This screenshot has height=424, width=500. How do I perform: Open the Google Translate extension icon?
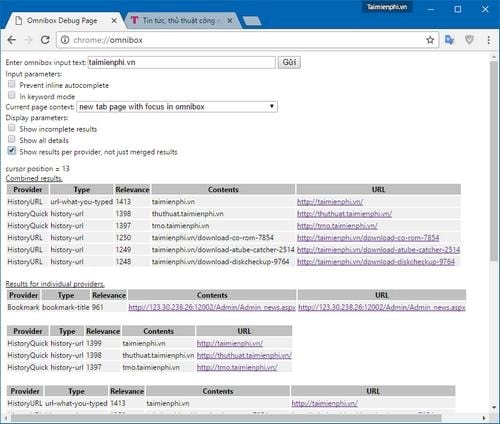click(449, 40)
